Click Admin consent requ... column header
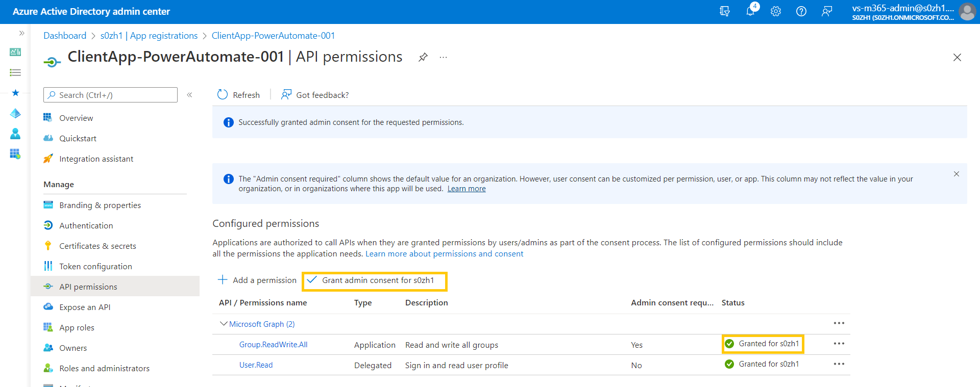This screenshot has height=387, width=980. click(x=672, y=302)
